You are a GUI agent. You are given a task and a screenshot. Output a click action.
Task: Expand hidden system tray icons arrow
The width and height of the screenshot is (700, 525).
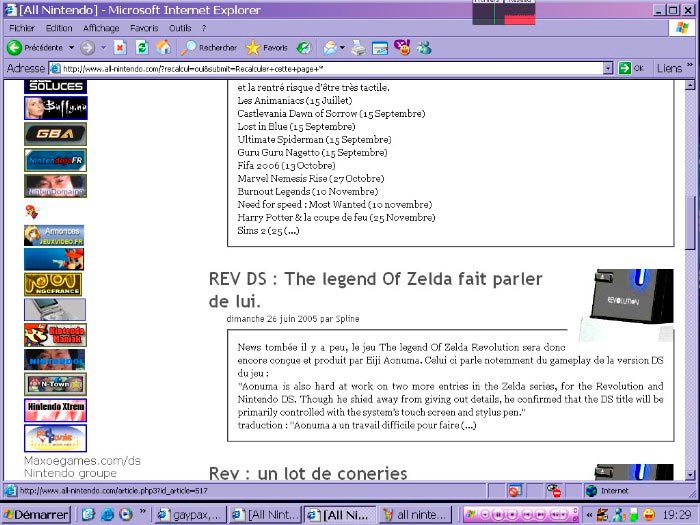[x=589, y=515]
